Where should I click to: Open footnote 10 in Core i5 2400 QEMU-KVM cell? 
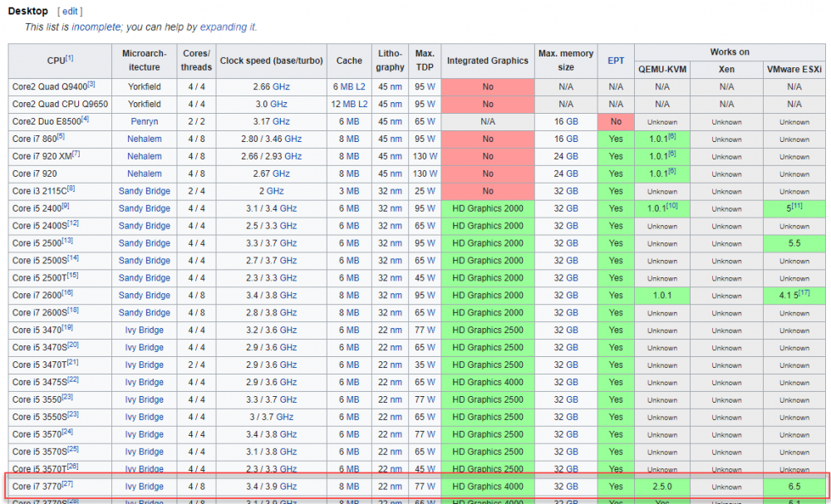[x=672, y=206]
